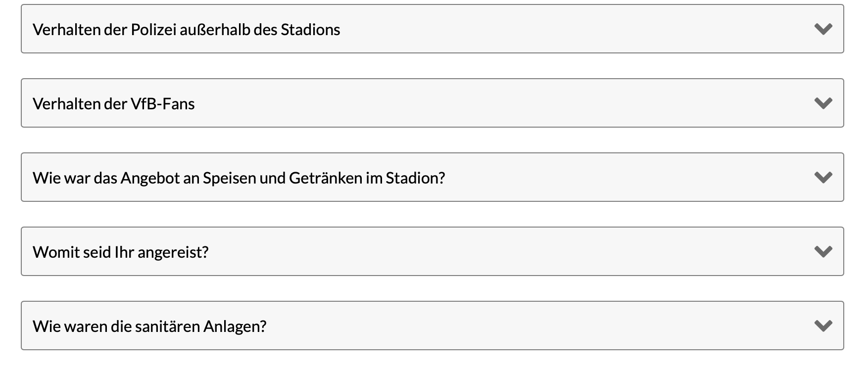
Task: Click the arrow icon beside "Verhalten der VfB-Fans"
Action: 823,103
